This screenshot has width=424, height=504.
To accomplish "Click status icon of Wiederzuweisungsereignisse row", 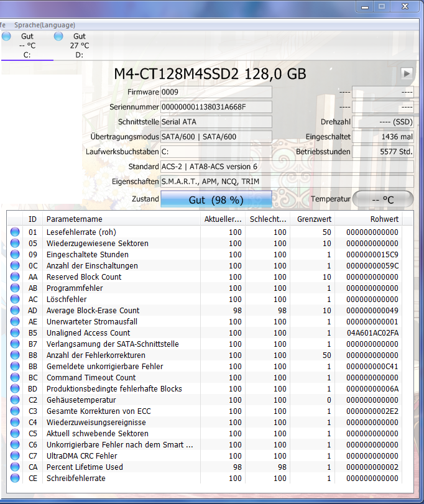I will [x=15, y=423].
